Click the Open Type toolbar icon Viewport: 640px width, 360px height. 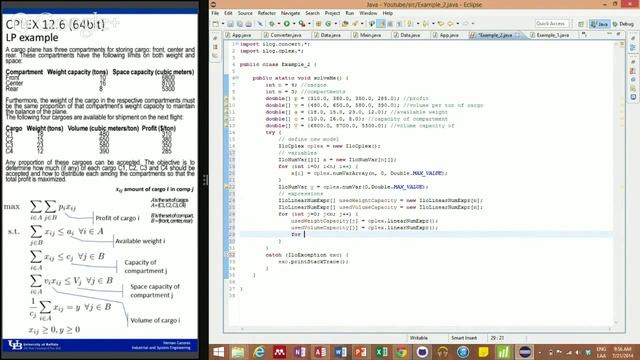[345, 24]
